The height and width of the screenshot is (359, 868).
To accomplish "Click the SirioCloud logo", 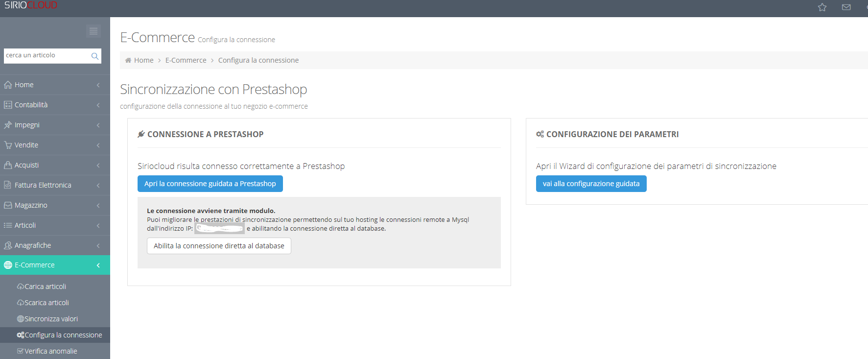I will click(x=31, y=5).
